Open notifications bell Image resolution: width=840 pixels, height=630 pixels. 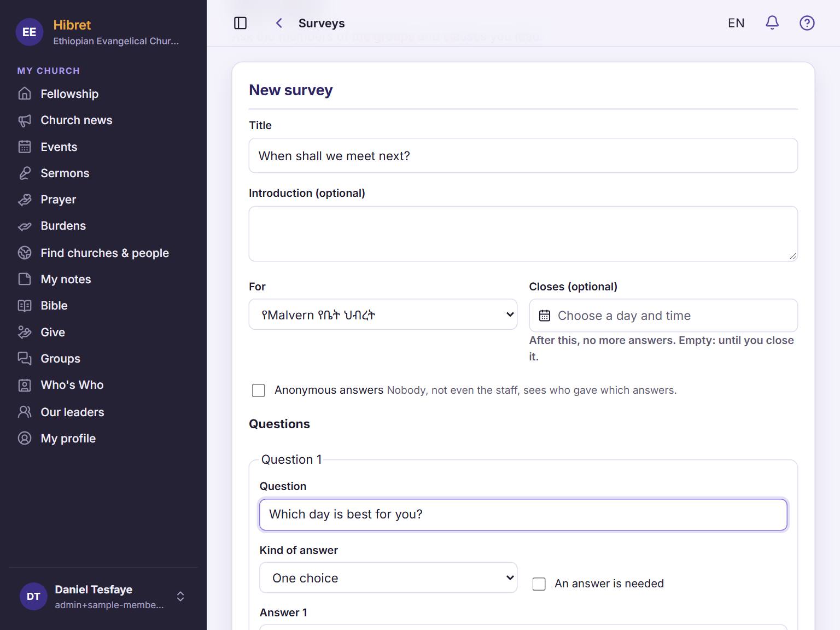[x=772, y=23]
